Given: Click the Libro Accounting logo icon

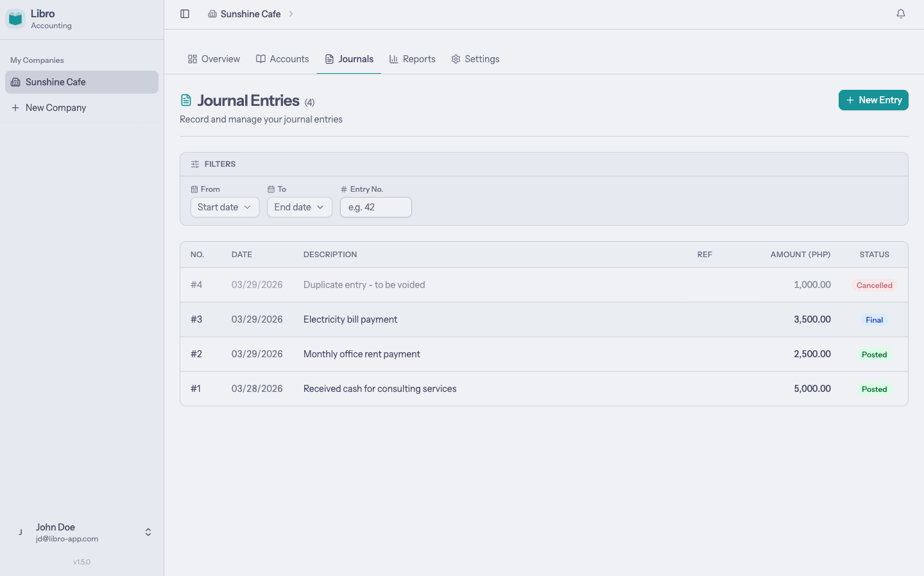Looking at the screenshot, I should 15,18.
